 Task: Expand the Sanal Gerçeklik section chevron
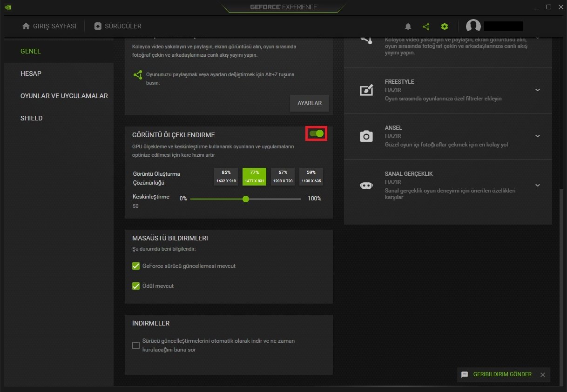(x=538, y=185)
